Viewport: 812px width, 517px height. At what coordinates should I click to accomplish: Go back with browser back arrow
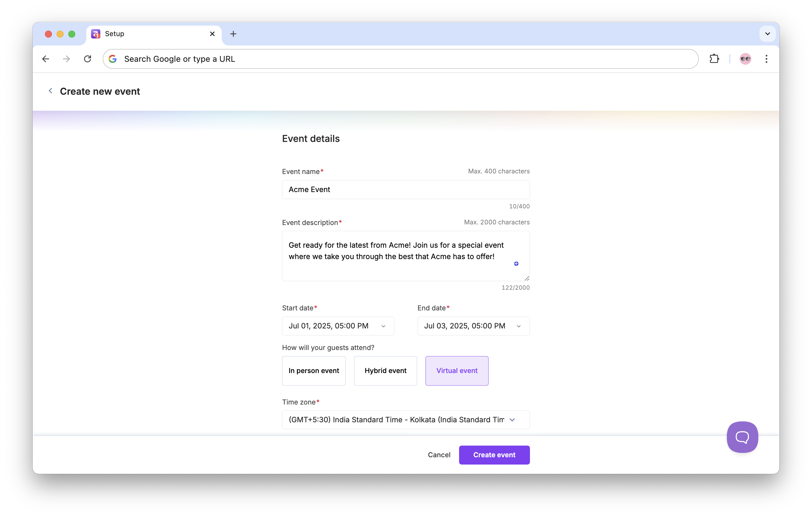pyautogui.click(x=45, y=59)
